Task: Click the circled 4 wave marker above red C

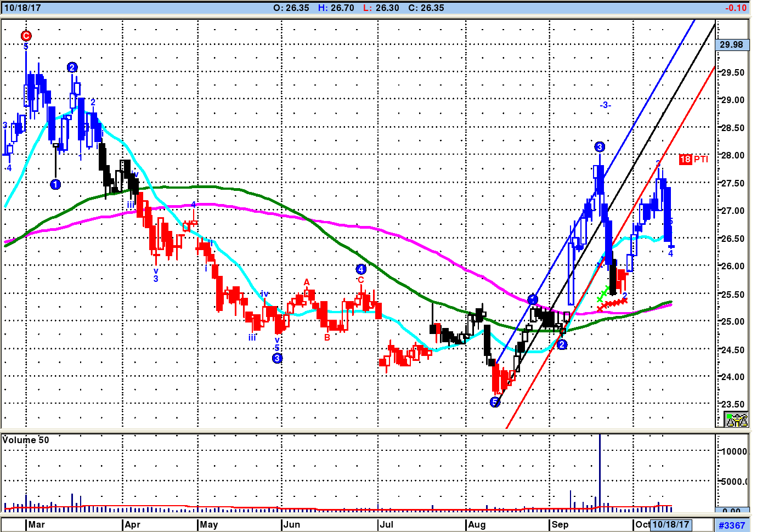Action: pos(360,269)
